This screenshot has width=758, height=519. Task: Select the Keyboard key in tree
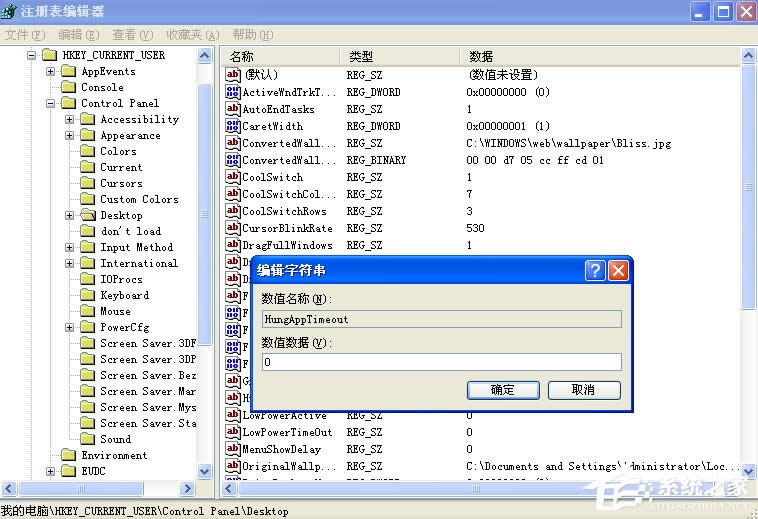pos(124,295)
